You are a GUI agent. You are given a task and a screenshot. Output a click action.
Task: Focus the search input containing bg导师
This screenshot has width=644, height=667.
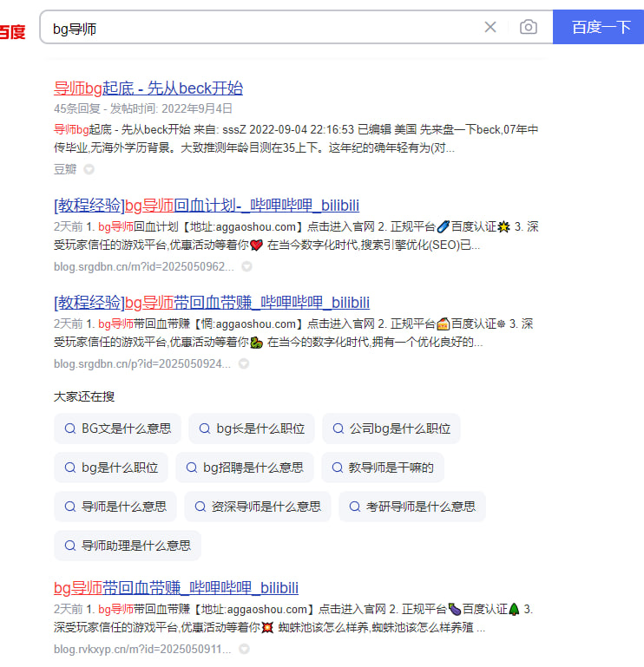point(264,27)
